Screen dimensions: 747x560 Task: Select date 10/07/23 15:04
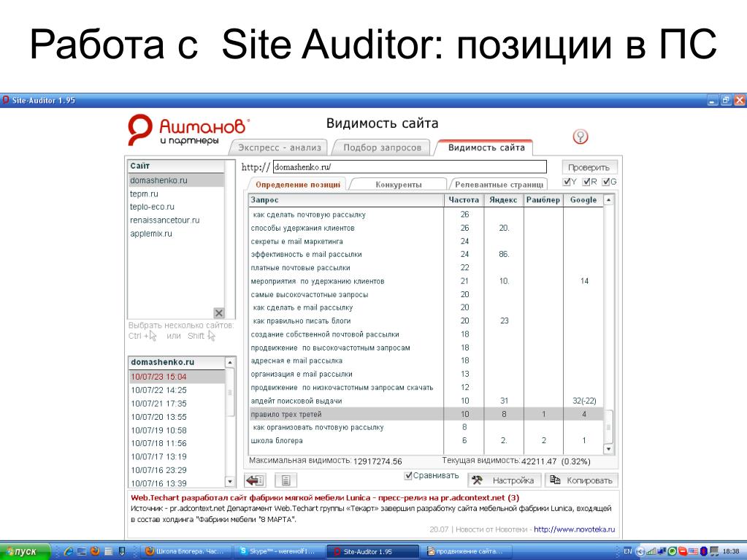point(177,377)
